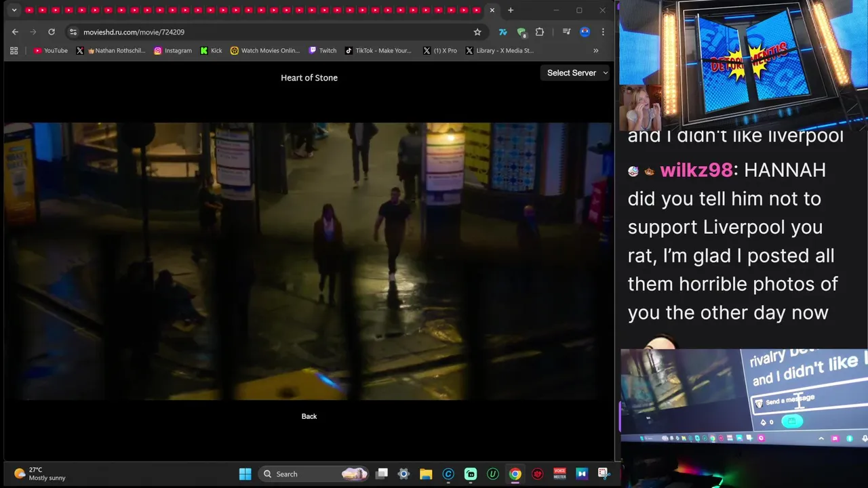Open Voicemeeter from the taskbar
This screenshot has height=488, width=868.
[559, 474]
